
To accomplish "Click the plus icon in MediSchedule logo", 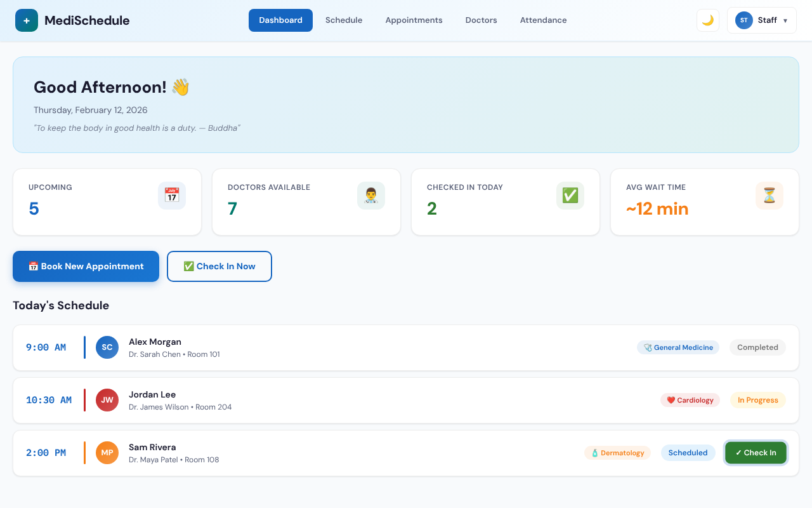I will coord(26,20).
